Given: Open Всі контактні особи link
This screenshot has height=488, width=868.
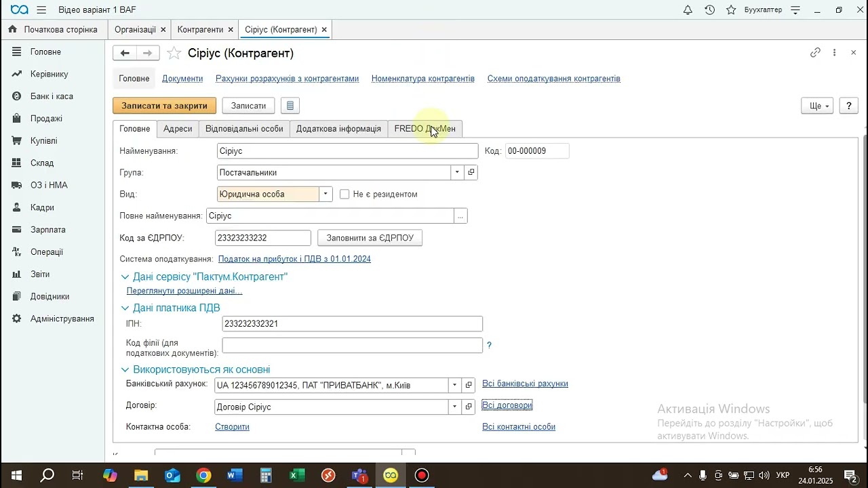Looking at the screenshot, I should pyautogui.click(x=519, y=427).
